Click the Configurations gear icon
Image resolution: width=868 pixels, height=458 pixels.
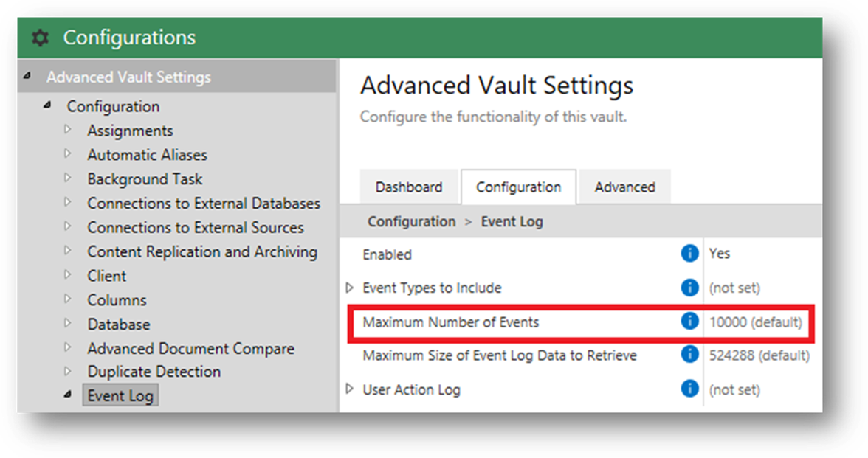(40, 38)
